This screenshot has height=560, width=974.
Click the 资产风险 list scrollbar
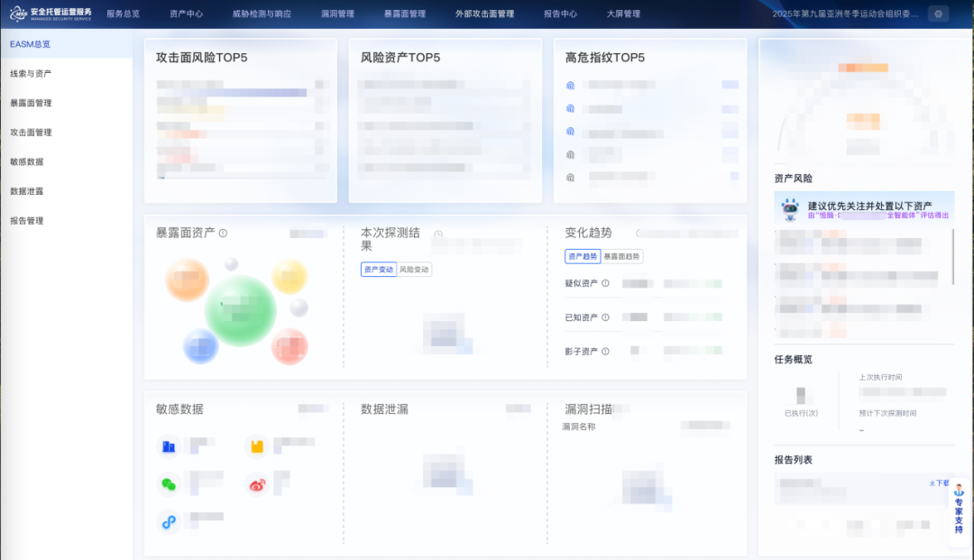953,256
